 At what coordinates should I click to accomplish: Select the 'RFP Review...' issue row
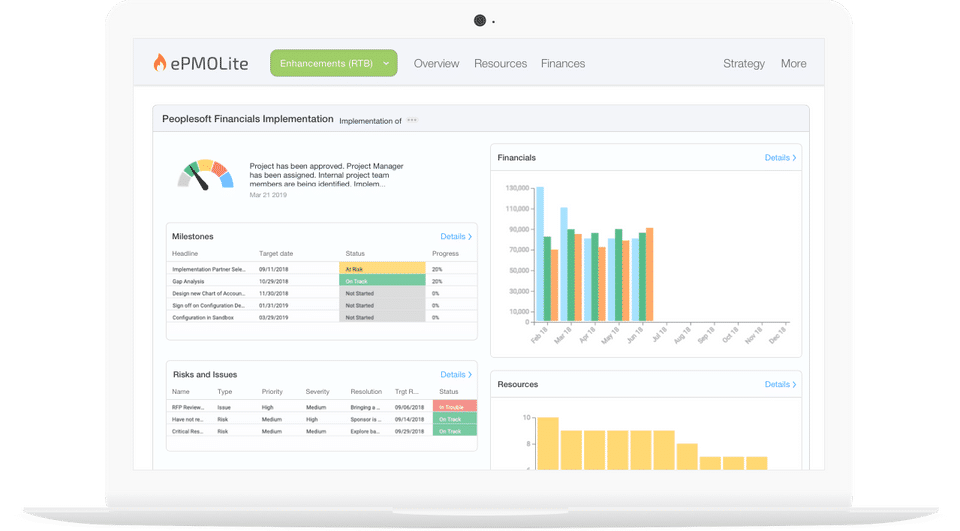click(321, 407)
